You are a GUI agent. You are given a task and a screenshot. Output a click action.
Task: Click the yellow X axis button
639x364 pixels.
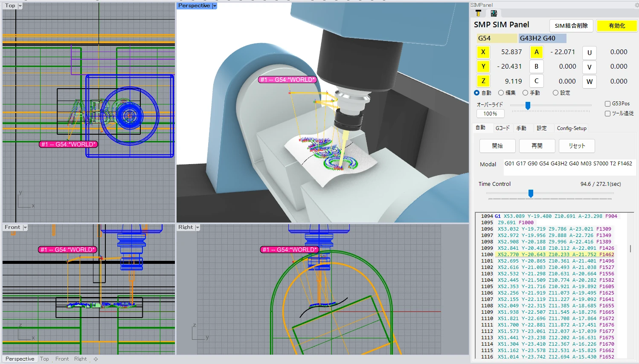tap(483, 52)
